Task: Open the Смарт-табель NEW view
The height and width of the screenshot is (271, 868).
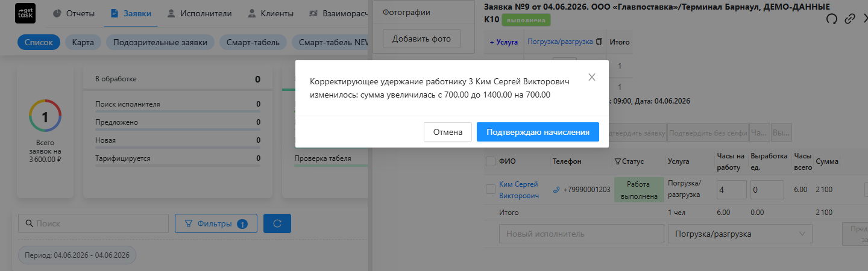Action: (330, 42)
